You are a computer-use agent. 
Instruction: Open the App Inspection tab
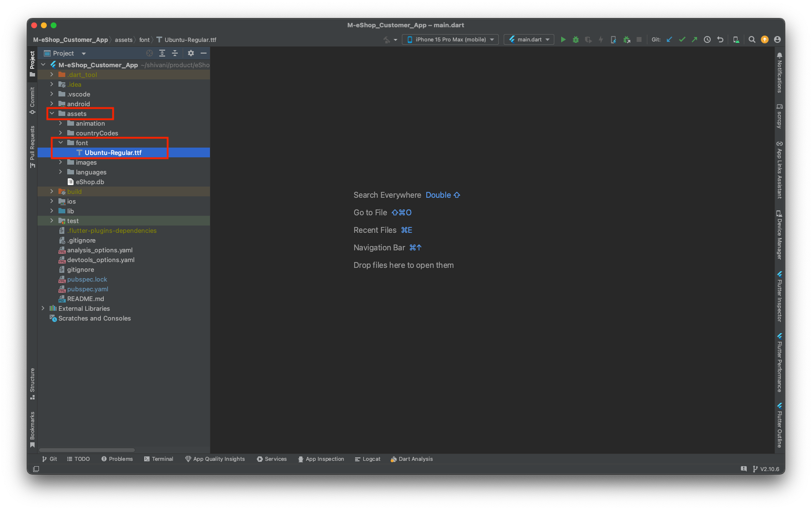point(321,459)
